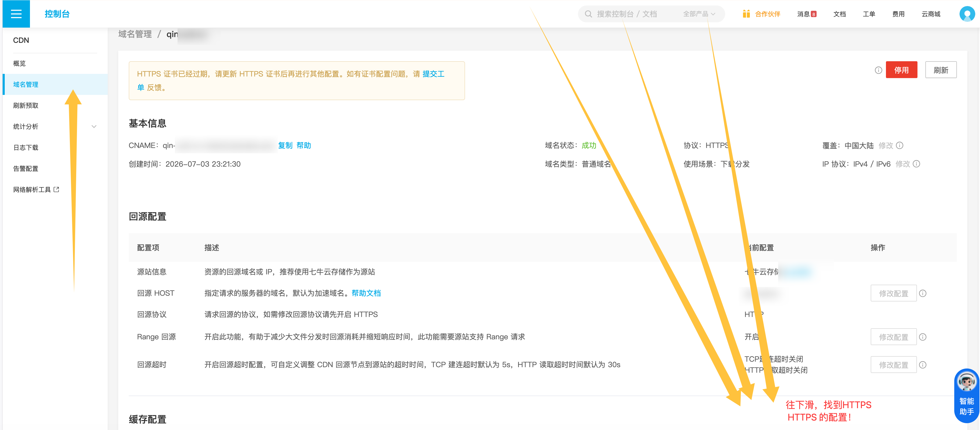Click external link icon of 网络解析工具
Viewport: 980px width, 430px height.
56,190
